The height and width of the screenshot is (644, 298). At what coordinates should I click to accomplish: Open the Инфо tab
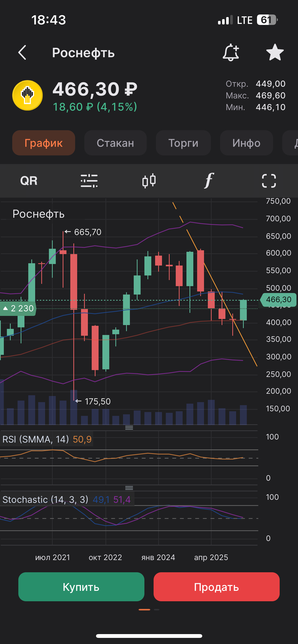tap(246, 143)
